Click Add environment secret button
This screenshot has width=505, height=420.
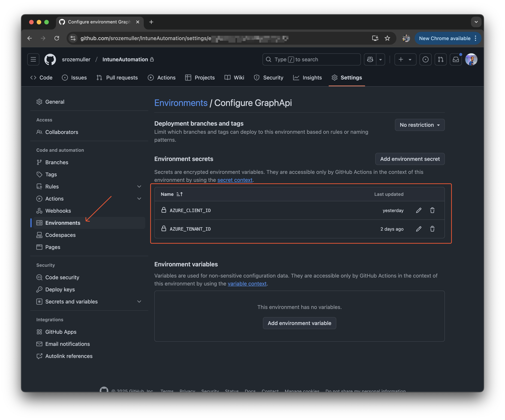click(410, 159)
